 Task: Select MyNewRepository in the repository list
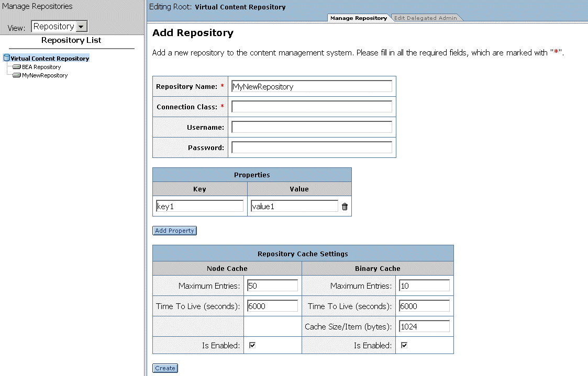(45, 75)
